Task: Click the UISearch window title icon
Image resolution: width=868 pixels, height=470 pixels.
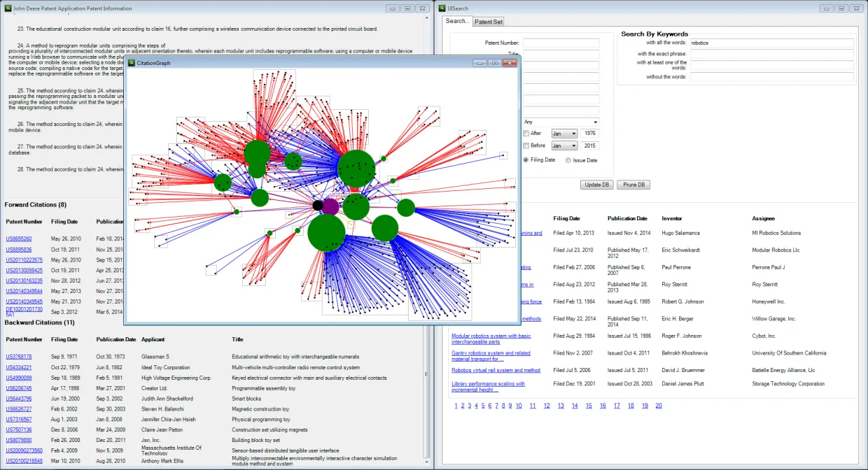Action: (441, 8)
